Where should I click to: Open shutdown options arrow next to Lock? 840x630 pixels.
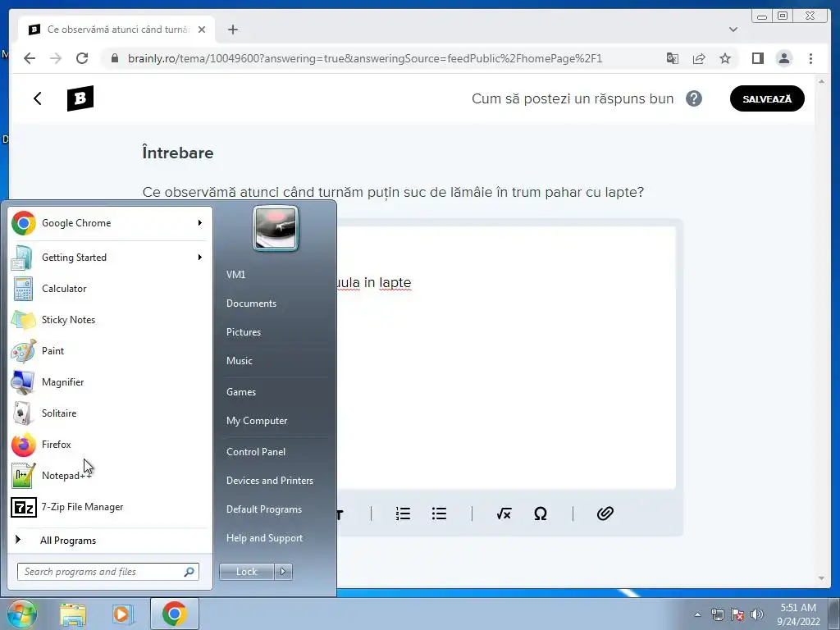click(283, 572)
